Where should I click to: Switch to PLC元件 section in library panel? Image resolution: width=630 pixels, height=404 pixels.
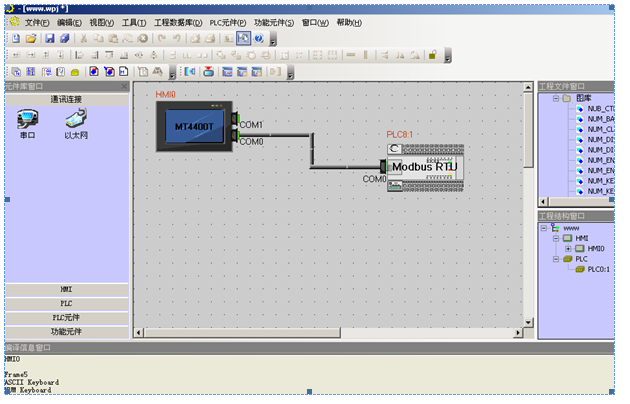[66, 317]
